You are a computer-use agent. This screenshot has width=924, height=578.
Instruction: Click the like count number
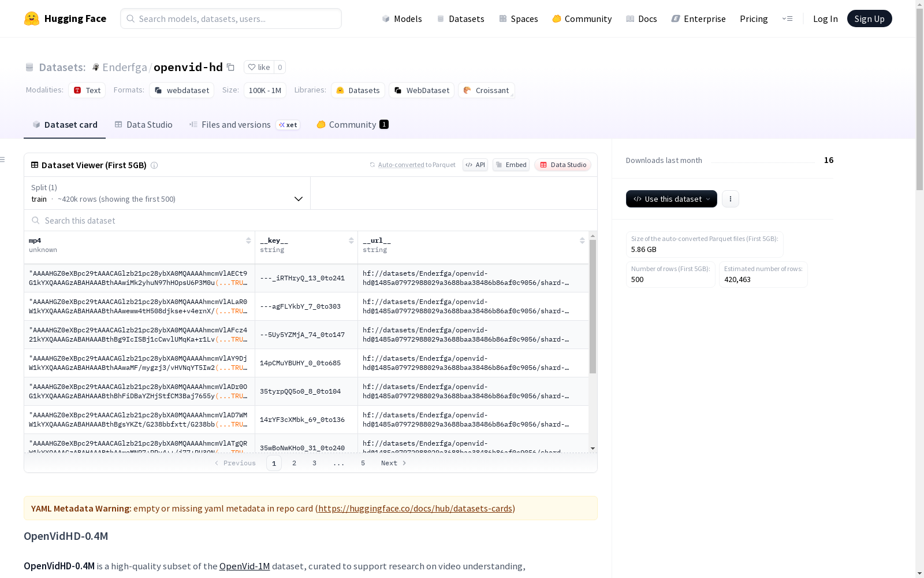point(280,67)
